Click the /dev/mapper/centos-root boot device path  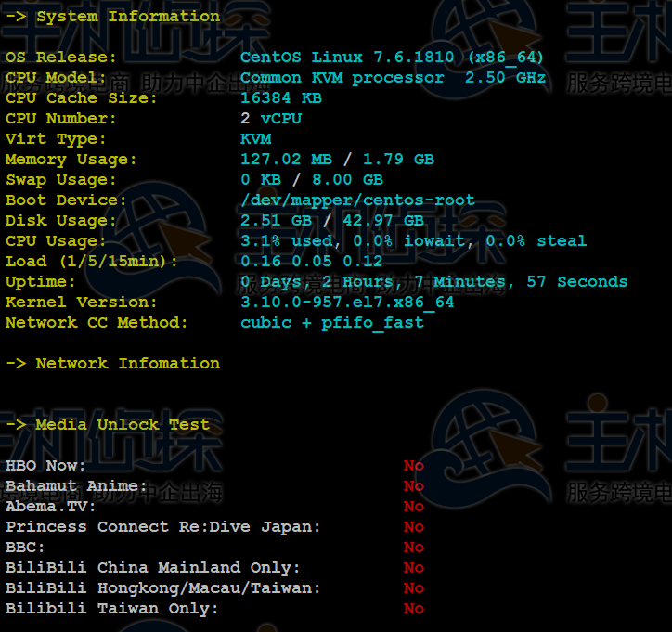point(357,200)
